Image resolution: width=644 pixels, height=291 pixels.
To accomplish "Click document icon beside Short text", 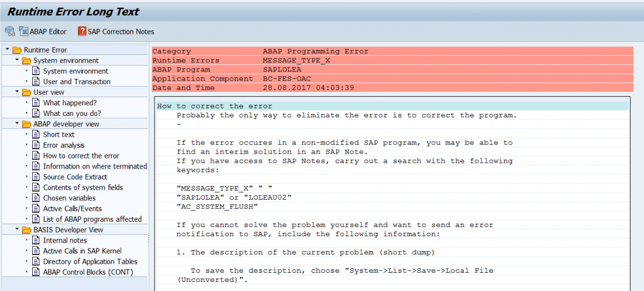I will (x=36, y=134).
